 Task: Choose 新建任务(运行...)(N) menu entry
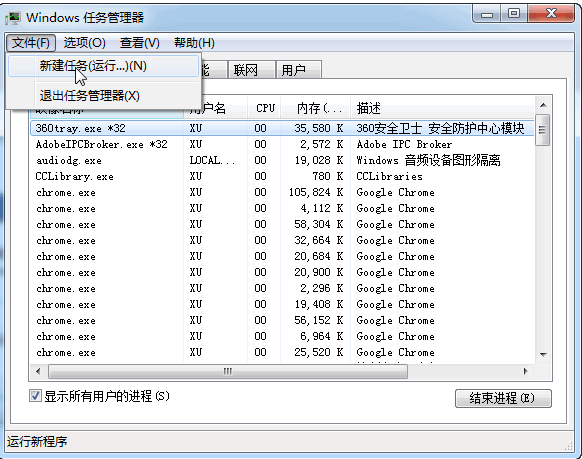click(104, 66)
